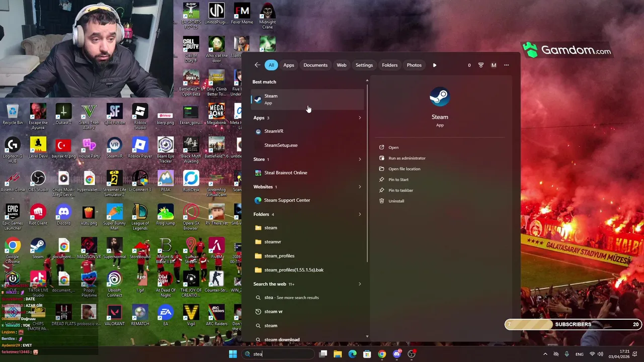Select the Recycle Bin desktop icon
The image size is (644, 362).
click(13, 115)
